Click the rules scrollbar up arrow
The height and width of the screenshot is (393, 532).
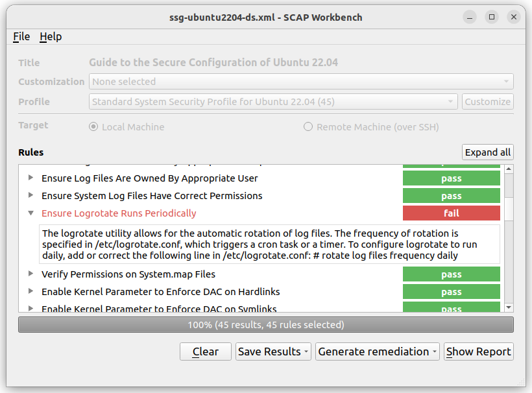(509, 169)
